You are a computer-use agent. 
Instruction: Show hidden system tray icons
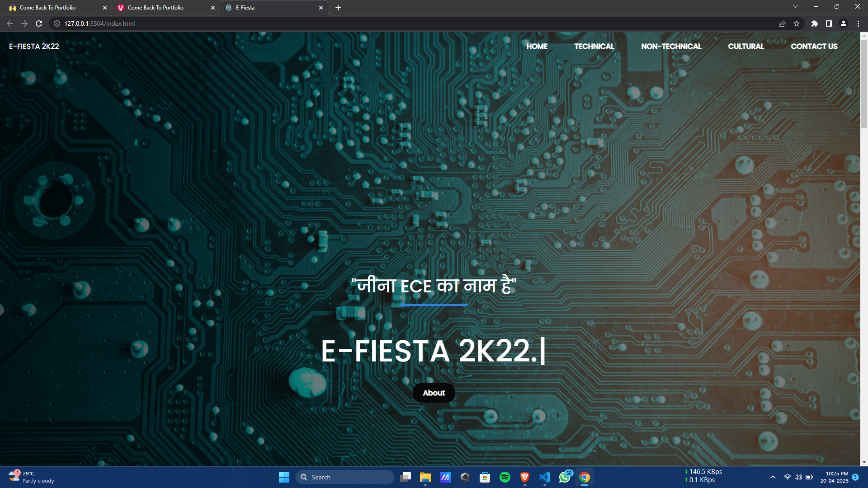coord(773,477)
